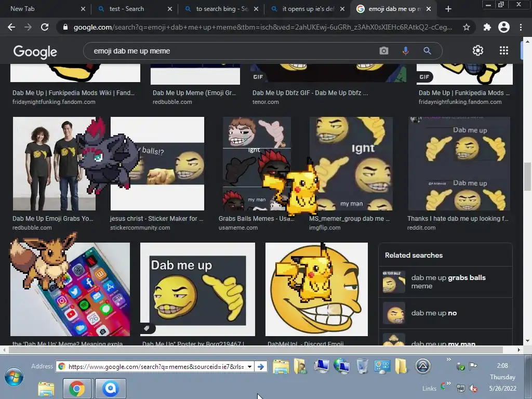This screenshot has width=532, height=399.
Task: Open the Chrome profile avatar menu
Action: 504,27
